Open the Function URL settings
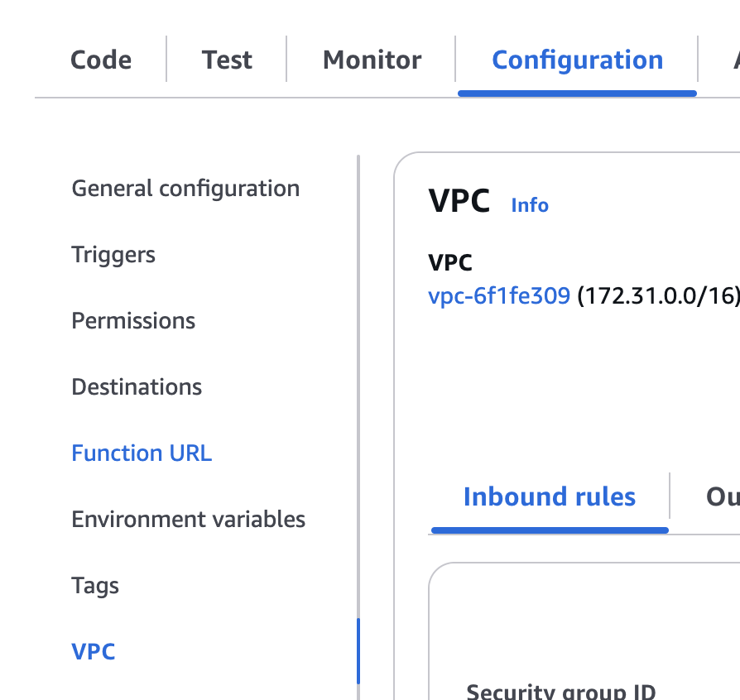The image size is (740, 700). pyautogui.click(x=142, y=453)
